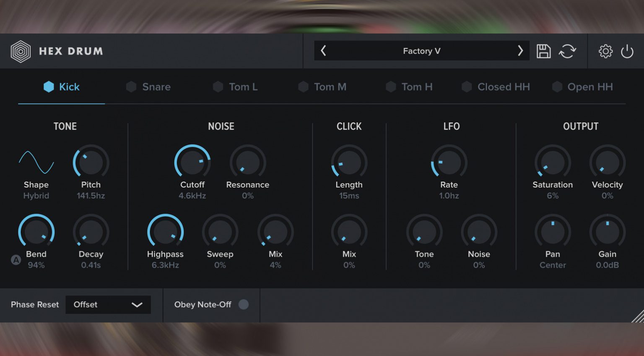Image resolution: width=644 pixels, height=356 pixels.
Task: Click the save preset disk icon
Action: tap(543, 50)
